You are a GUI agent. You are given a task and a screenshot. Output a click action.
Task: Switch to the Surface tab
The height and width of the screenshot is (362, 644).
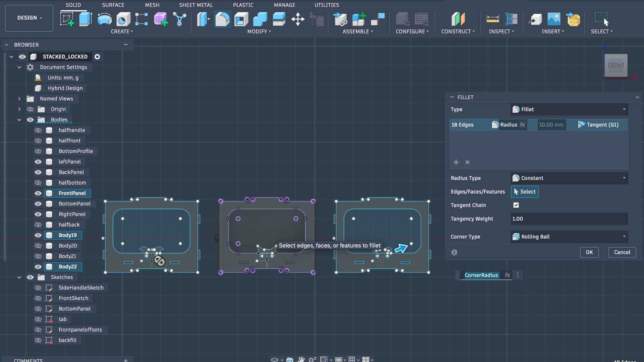pyautogui.click(x=113, y=5)
